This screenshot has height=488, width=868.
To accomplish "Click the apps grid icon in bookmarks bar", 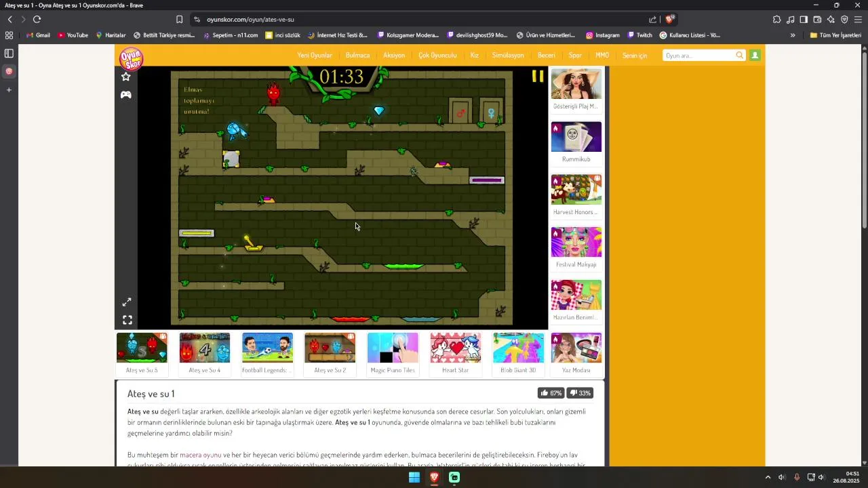I will (9, 35).
